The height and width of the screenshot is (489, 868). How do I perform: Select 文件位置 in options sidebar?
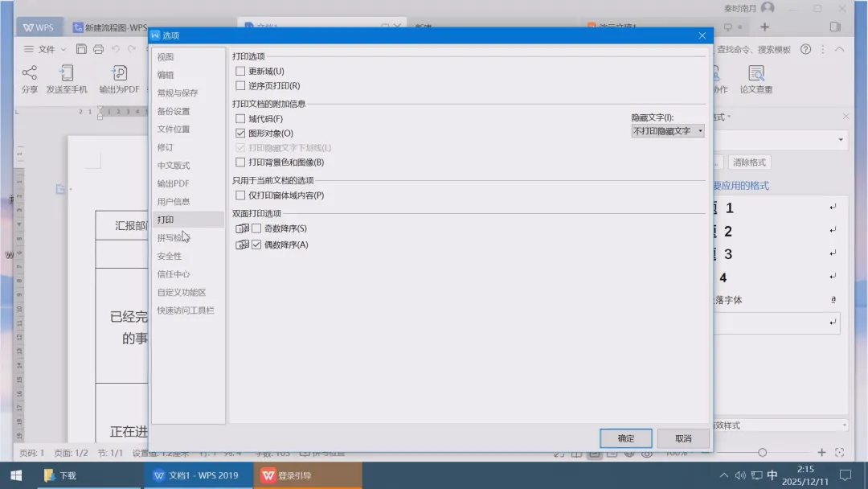188,129
